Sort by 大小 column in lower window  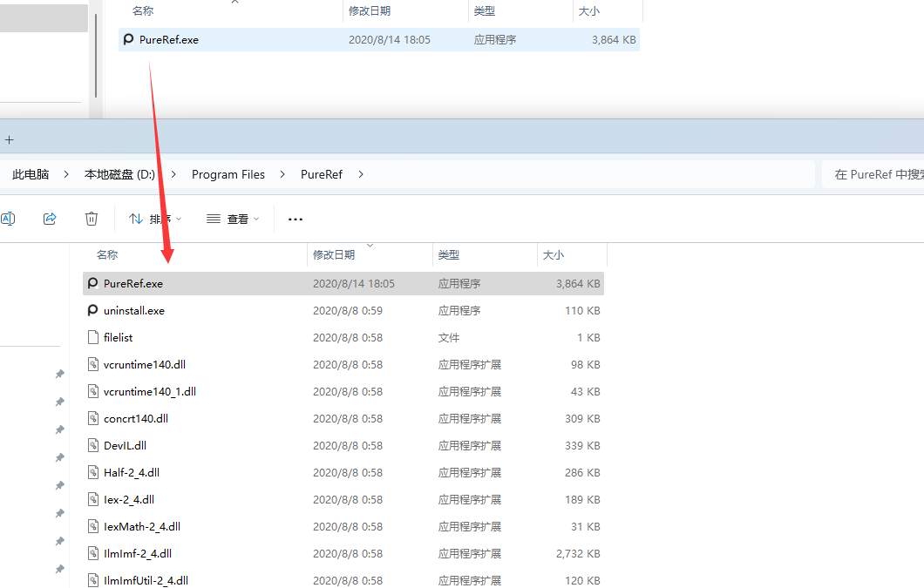(553, 255)
